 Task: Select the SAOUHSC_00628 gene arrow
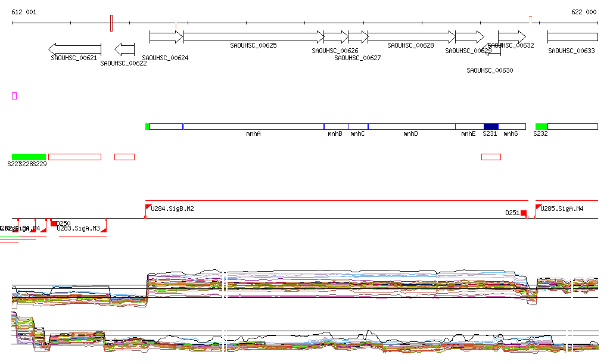pos(412,37)
